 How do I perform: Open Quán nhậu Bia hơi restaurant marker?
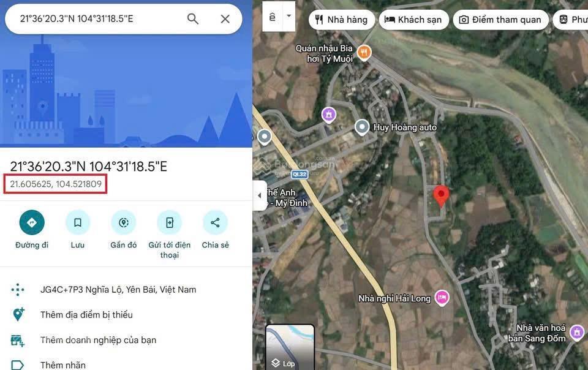(x=364, y=53)
